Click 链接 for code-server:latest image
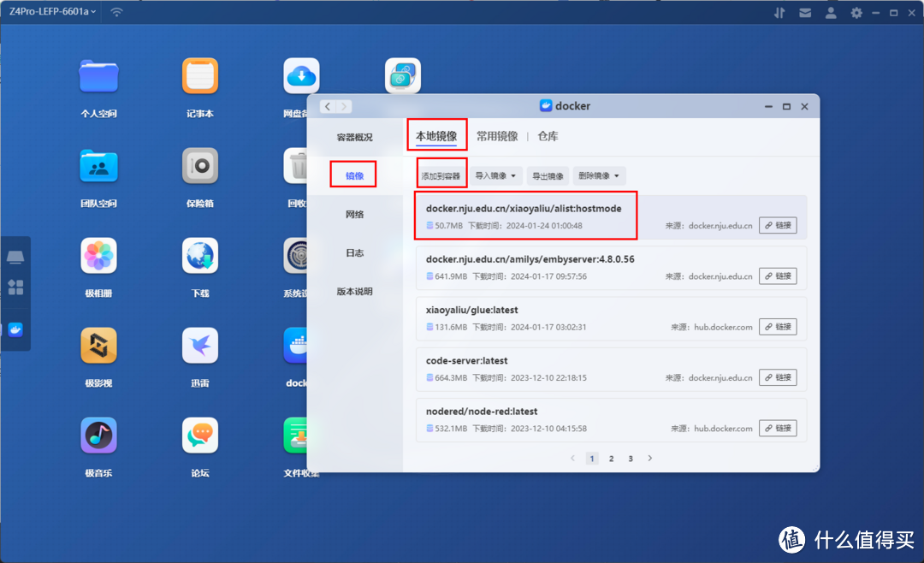The height and width of the screenshot is (563, 924). click(778, 377)
